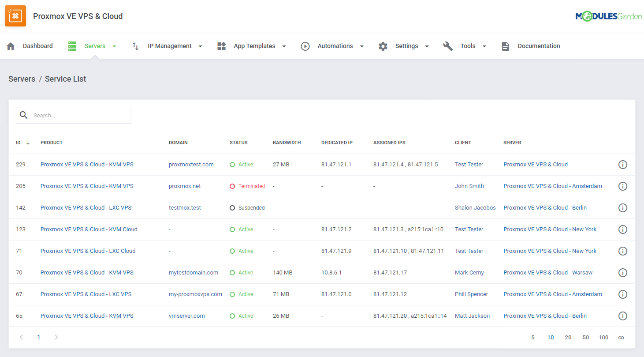Open client John Smith

469,186
